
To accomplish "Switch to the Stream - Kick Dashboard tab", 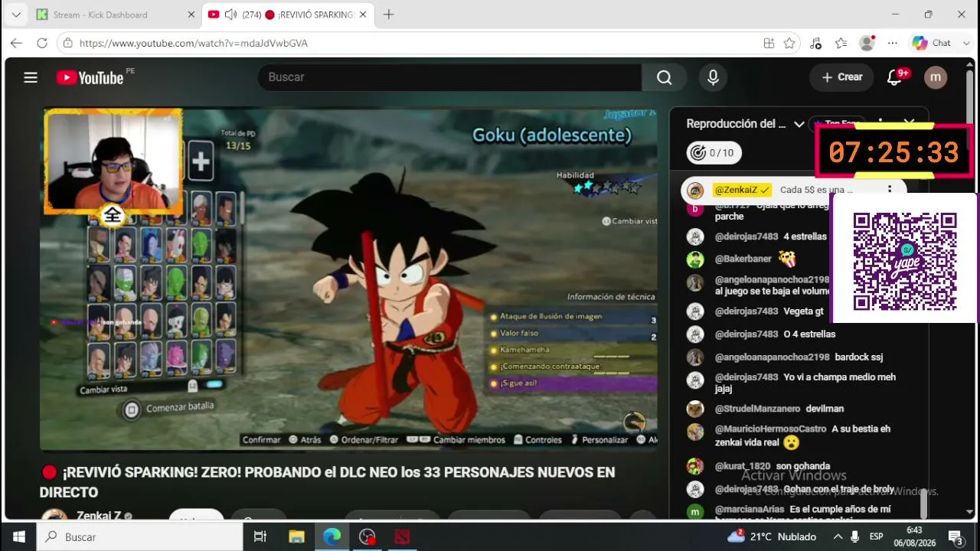I will tap(116, 15).
